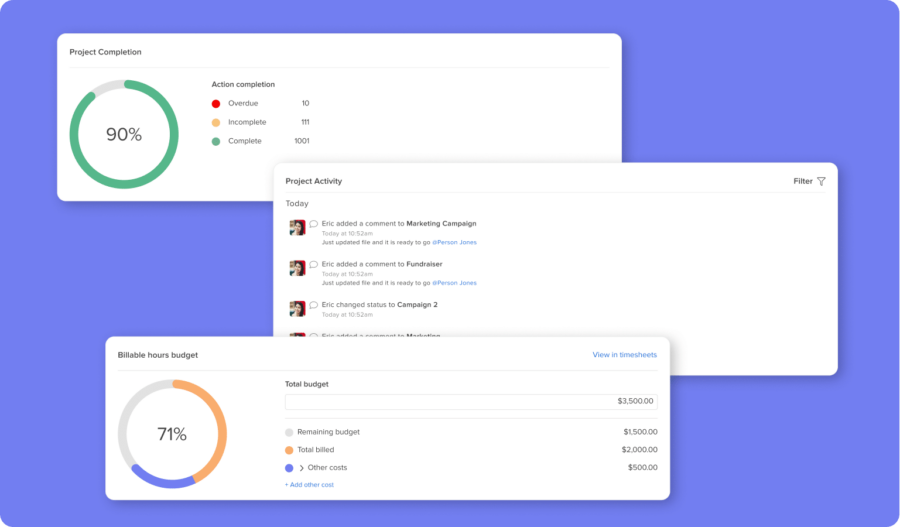Viewport: 900px width, 527px height.
Task: Select the yellow Incomplete legend dot
Action: (x=216, y=122)
